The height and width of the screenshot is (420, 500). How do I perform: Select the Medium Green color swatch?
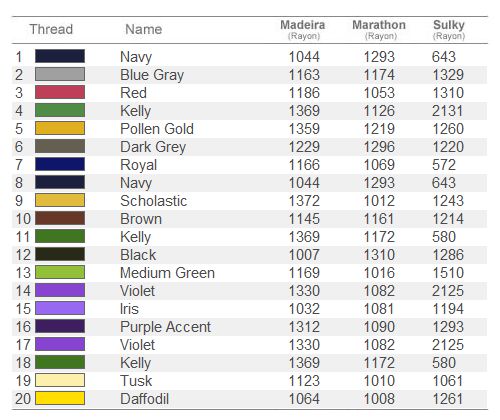point(60,272)
